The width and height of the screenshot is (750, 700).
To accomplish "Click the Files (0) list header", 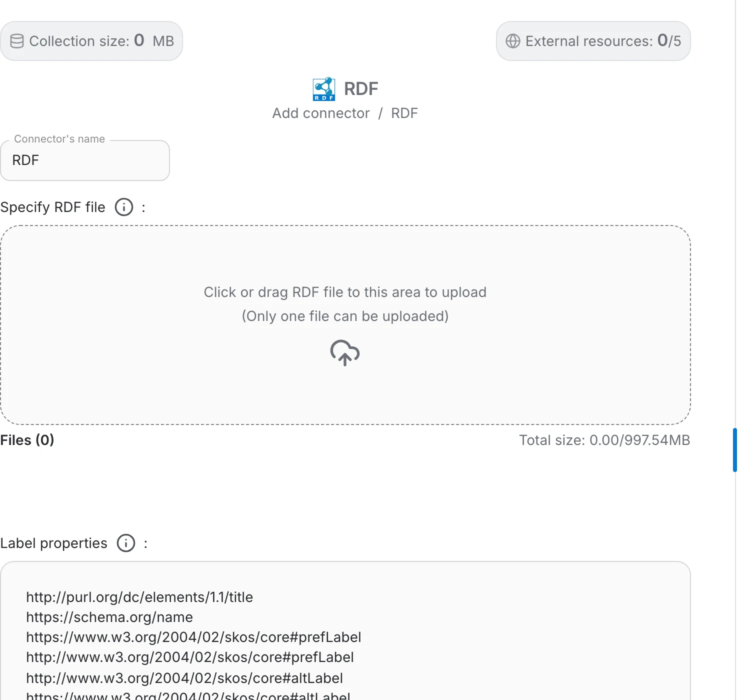I will (x=27, y=440).
